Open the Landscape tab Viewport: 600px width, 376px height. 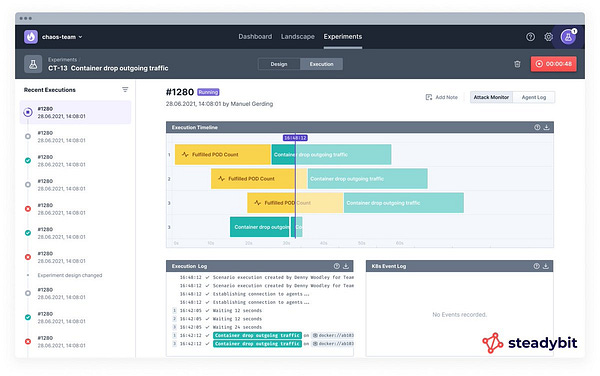pyautogui.click(x=298, y=37)
